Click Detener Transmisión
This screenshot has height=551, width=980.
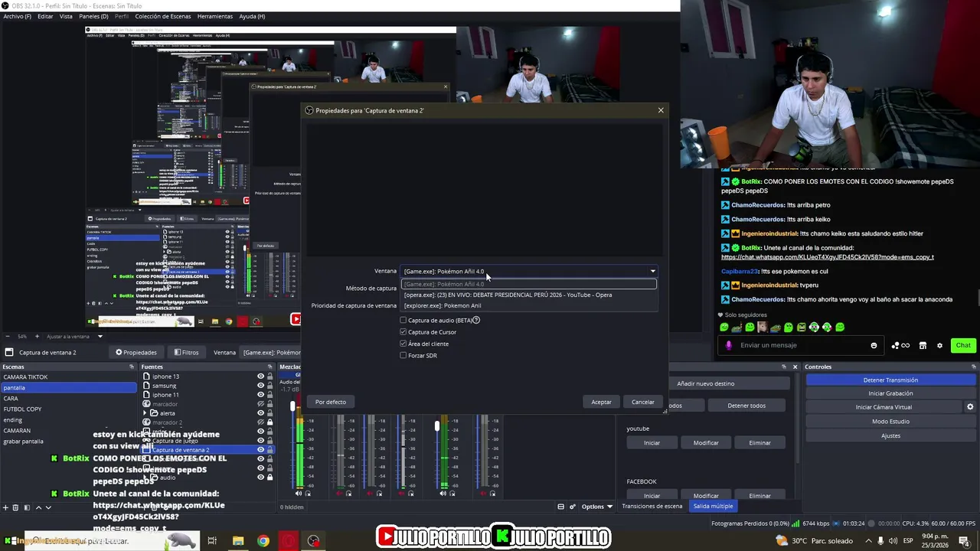(890, 380)
